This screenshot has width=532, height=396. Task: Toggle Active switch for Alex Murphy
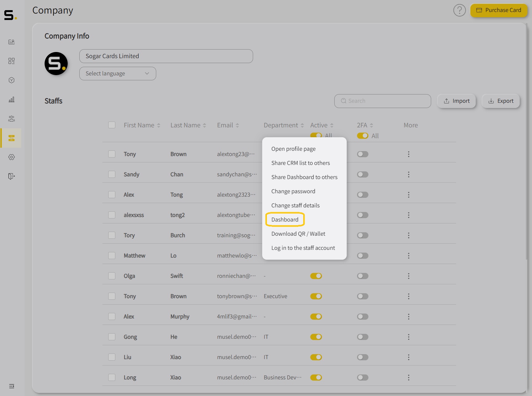[x=316, y=317]
